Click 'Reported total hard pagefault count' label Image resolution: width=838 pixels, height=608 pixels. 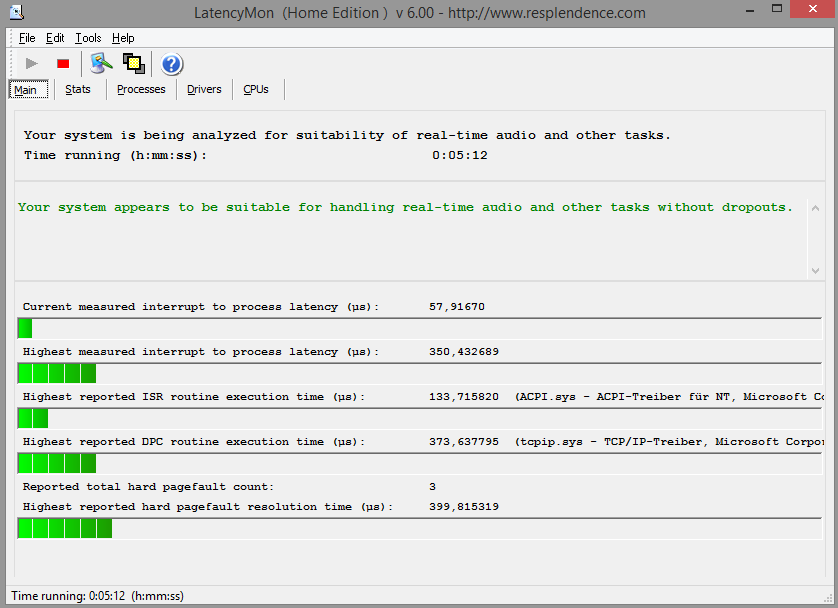(x=148, y=487)
